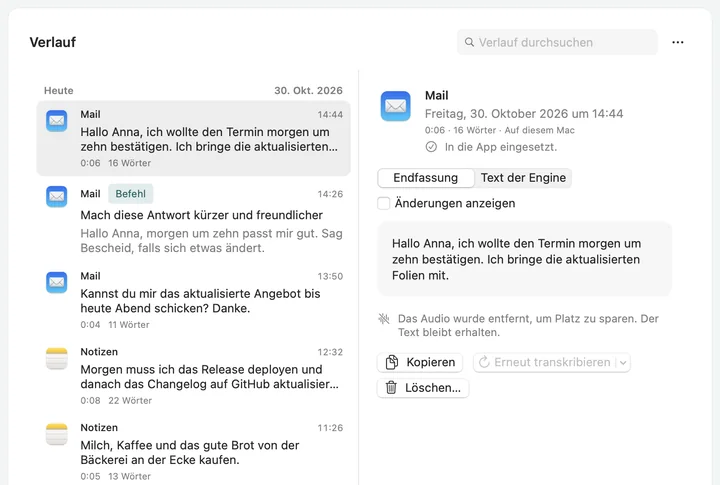Click the magnifier icon in the search field
The image size is (720, 485).
pos(469,42)
